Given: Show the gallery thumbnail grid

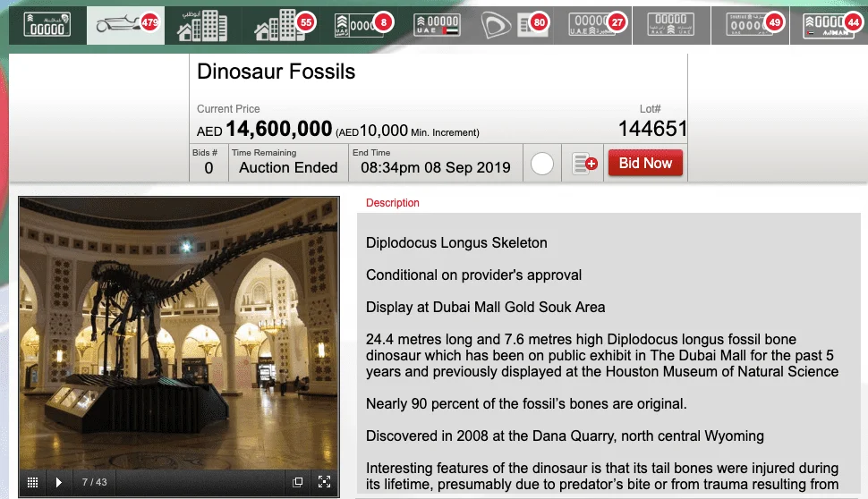Looking at the screenshot, I should tap(32, 482).
